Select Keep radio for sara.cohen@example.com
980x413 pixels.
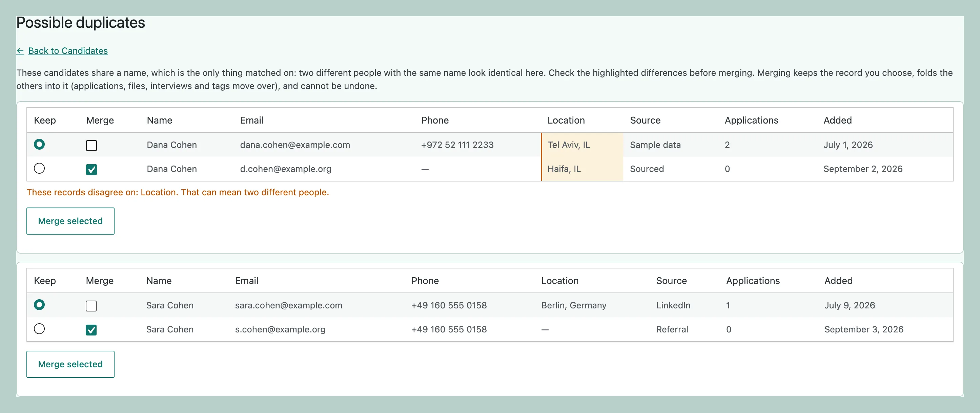tap(39, 305)
